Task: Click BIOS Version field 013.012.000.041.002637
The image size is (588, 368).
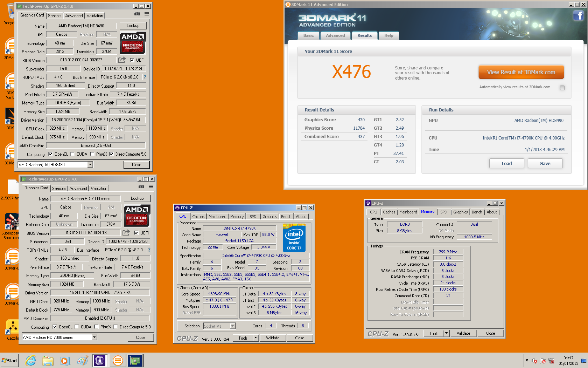Action: 81,60
